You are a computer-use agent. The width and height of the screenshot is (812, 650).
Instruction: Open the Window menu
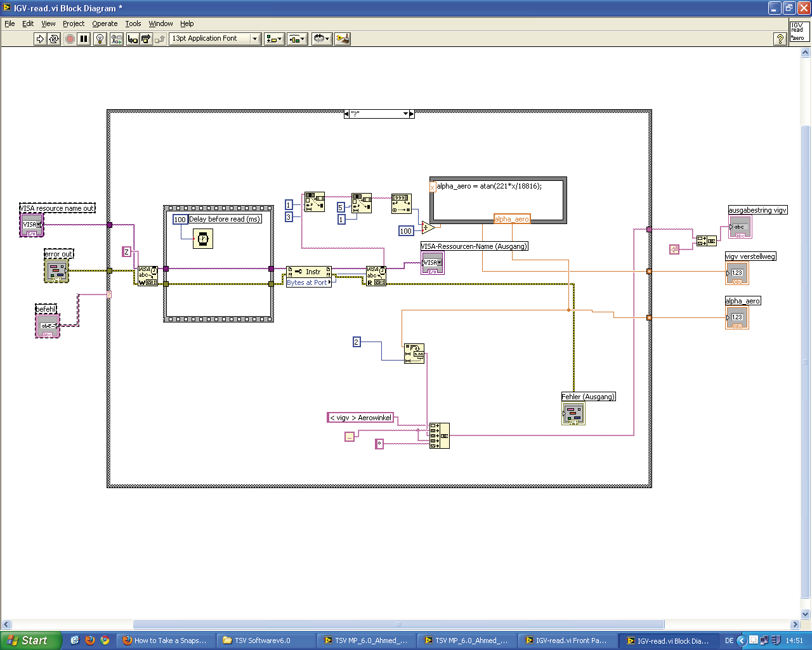pyautogui.click(x=160, y=23)
